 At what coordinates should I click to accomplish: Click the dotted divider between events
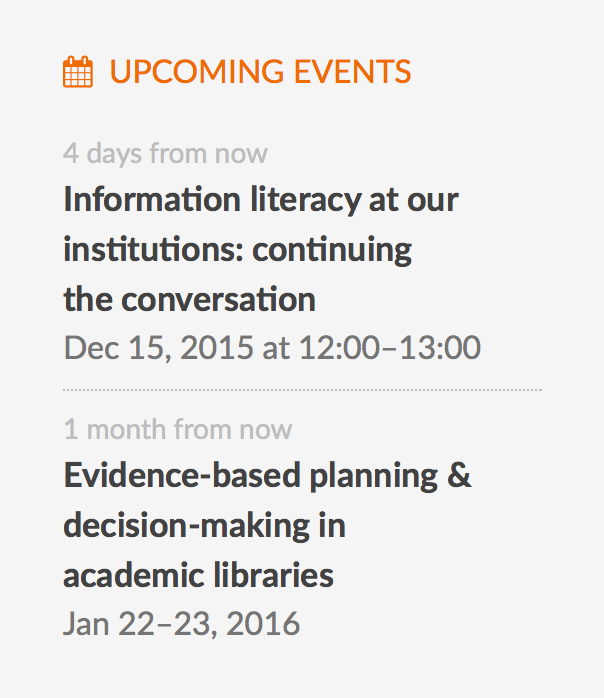[302, 389]
